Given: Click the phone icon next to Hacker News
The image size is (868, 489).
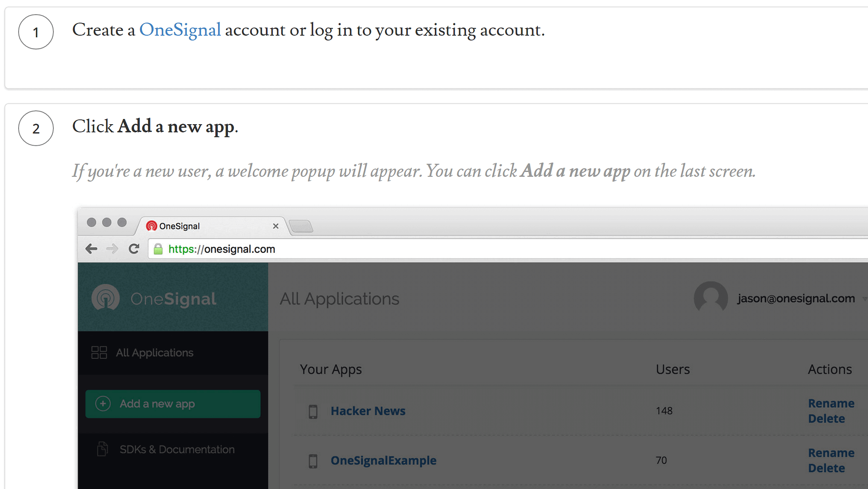Looking at the screenshot, I should click(x=313, y=410).
